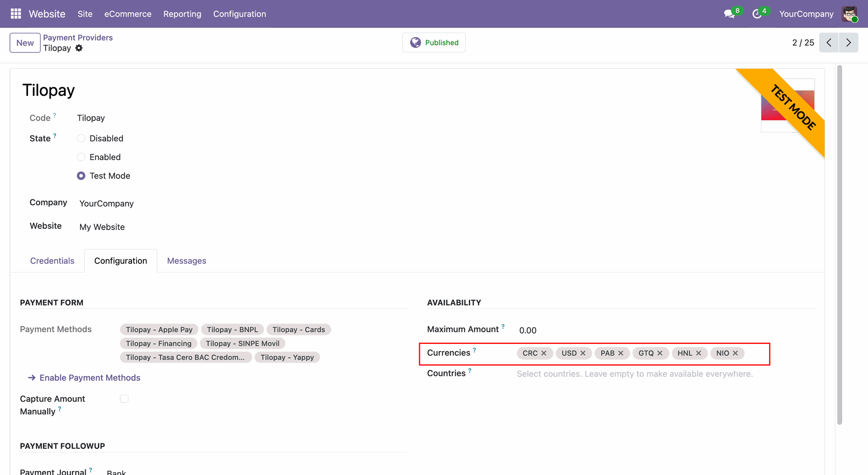
Task: Open the Configuration top menu
Action: [240, 14]
